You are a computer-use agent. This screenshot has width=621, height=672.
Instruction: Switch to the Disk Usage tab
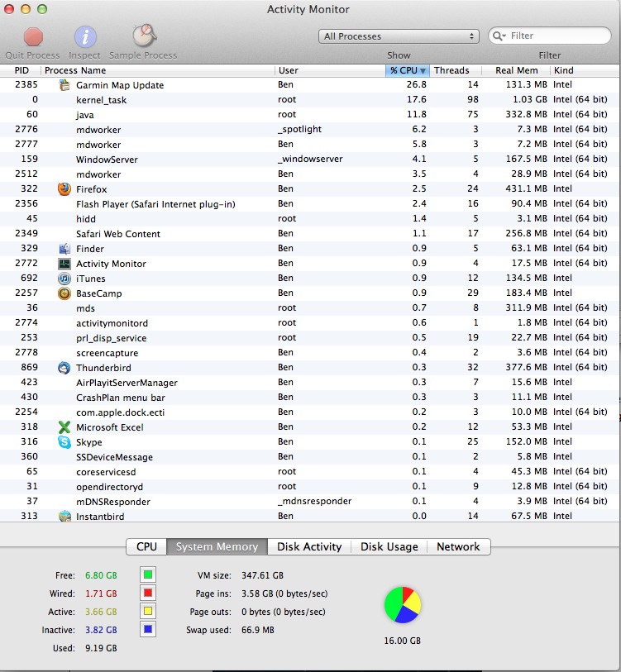pos(389,546)
